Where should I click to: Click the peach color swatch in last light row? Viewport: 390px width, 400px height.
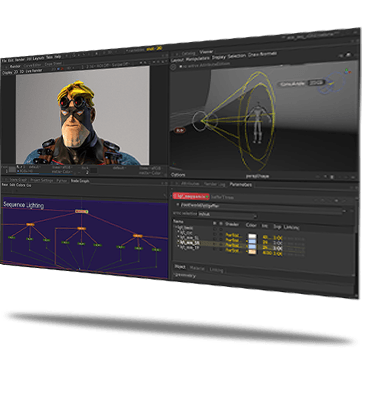coord(252,252)
